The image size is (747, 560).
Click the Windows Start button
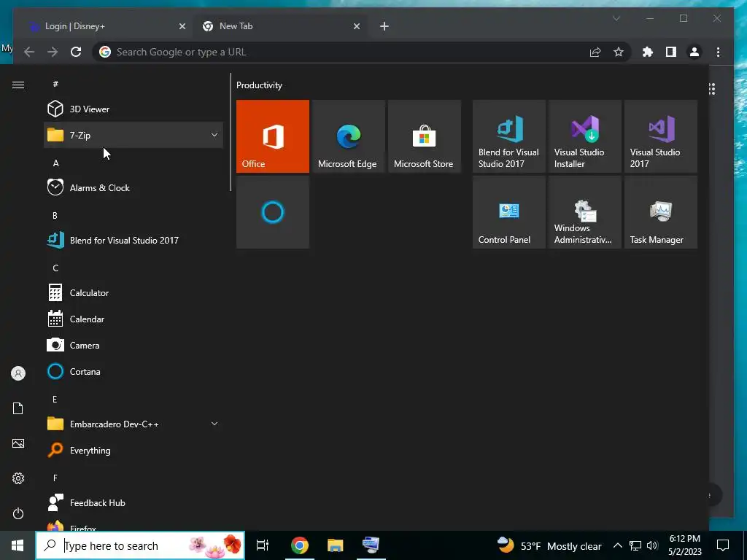click(18, 545)
